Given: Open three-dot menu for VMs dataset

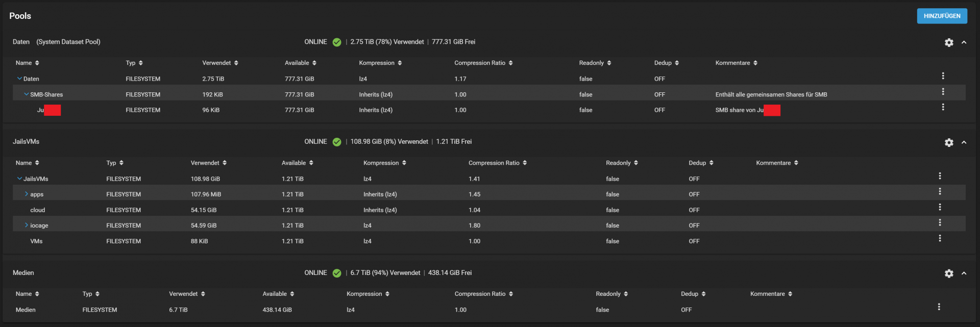Looking at the screenshot, I should tap(940, 238).
